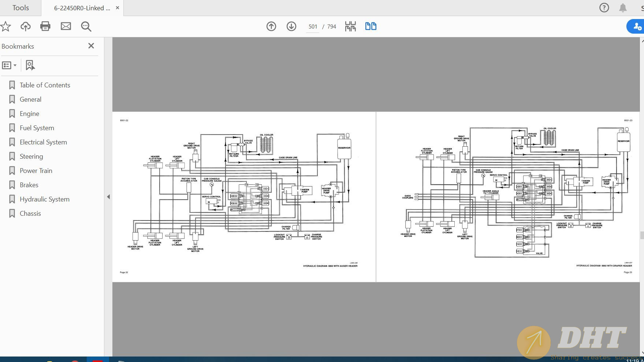Go to the Electrical System bookmark
Viewport: 644px width, 362px height.
[43, 142]
